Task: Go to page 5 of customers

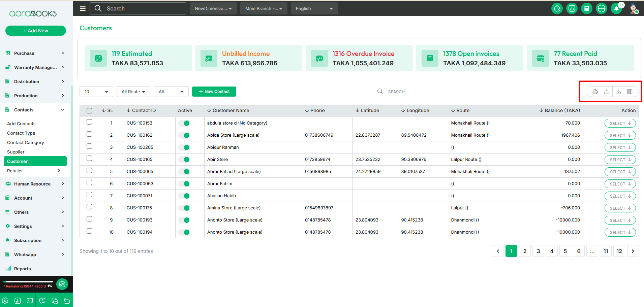Action: (565, 251)
